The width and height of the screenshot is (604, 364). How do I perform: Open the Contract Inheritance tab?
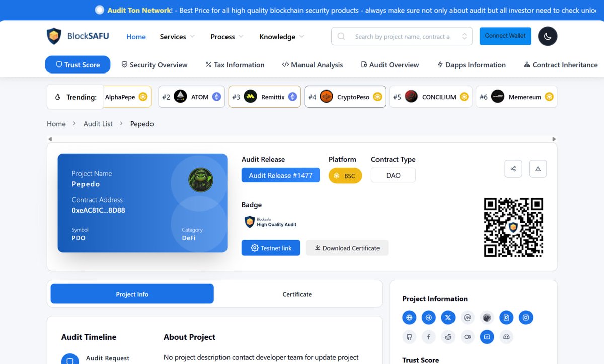[561, 65]
